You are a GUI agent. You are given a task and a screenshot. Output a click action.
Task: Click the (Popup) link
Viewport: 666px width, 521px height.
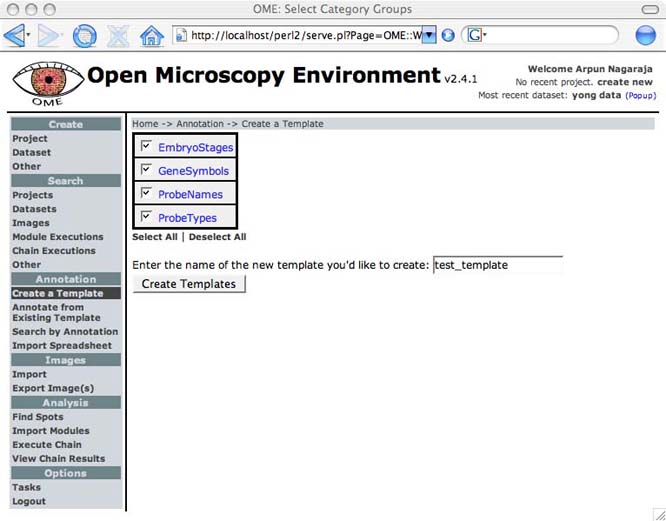641,96
